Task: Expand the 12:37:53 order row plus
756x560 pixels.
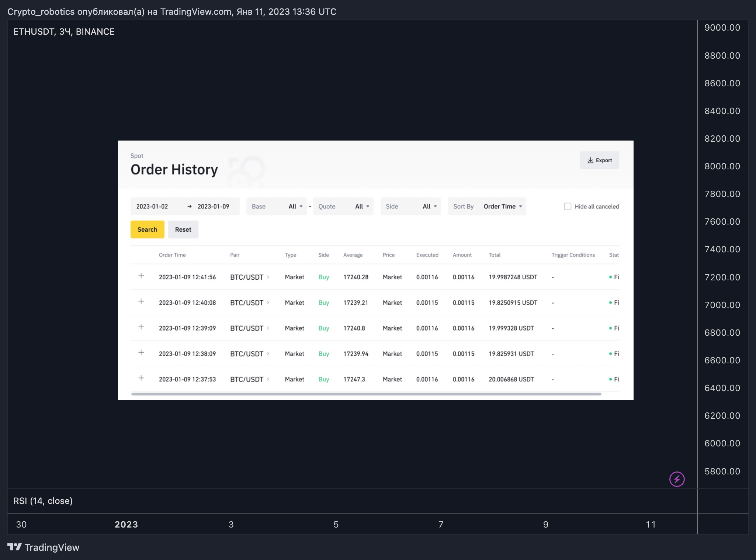Action: 141,378
